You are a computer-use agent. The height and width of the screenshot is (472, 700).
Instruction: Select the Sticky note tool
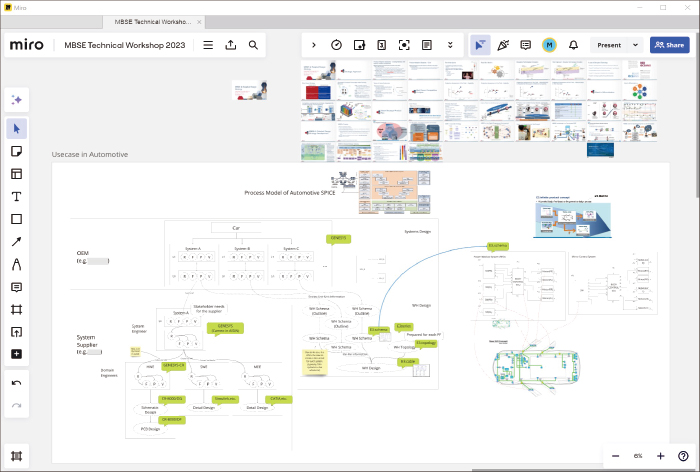point(17,151)
